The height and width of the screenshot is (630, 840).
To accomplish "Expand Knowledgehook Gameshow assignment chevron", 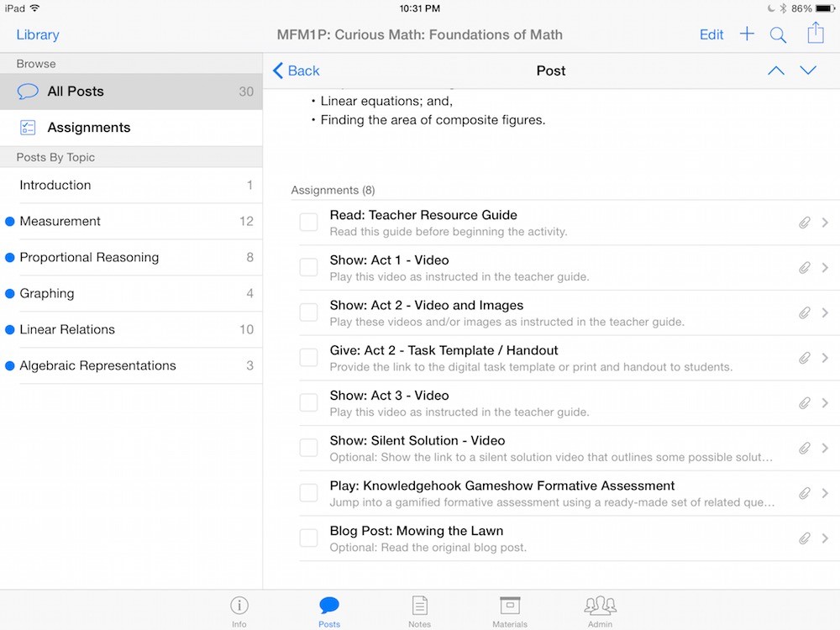I will click(825, 493).
